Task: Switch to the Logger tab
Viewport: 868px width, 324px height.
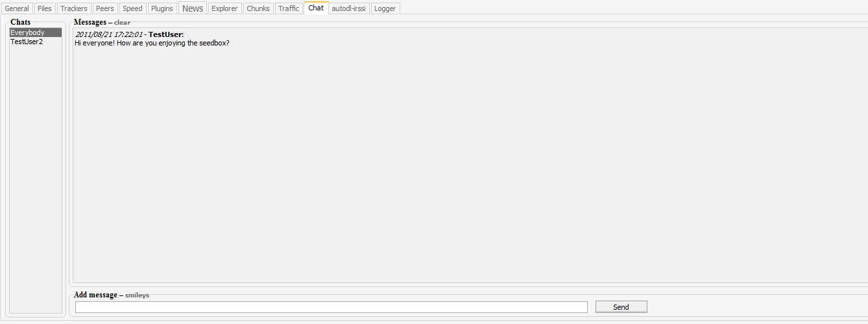Action: [x=385, y=8]
